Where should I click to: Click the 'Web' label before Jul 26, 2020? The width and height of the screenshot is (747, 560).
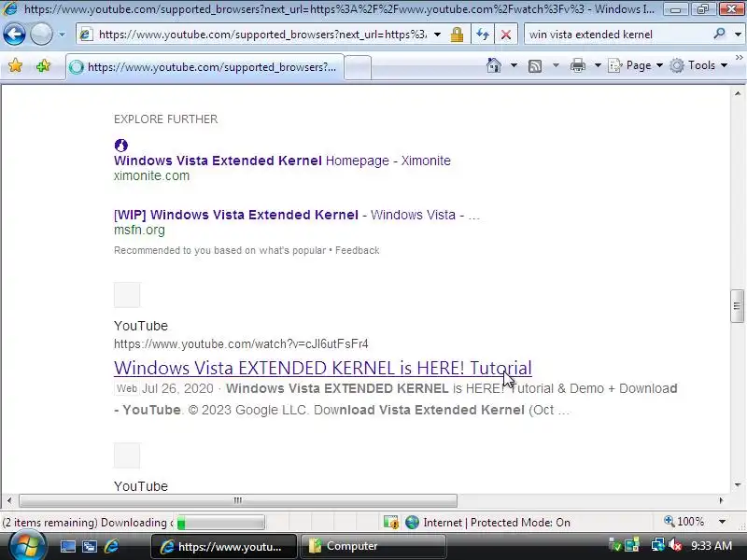[127, 388]
